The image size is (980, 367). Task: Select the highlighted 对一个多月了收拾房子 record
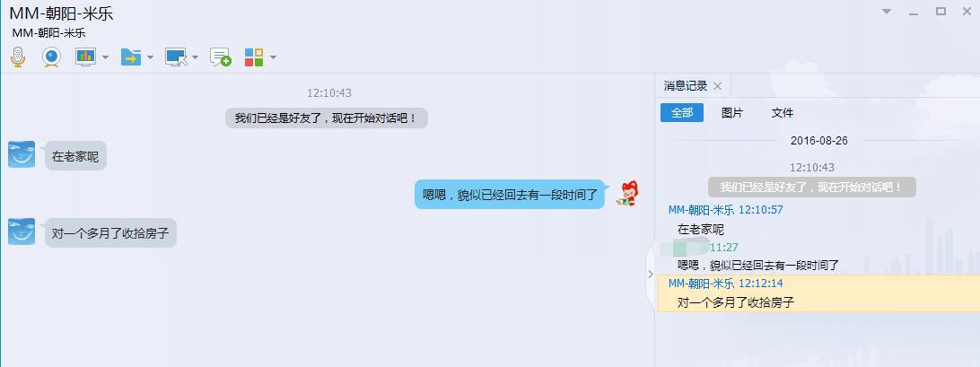click(818, 293)
